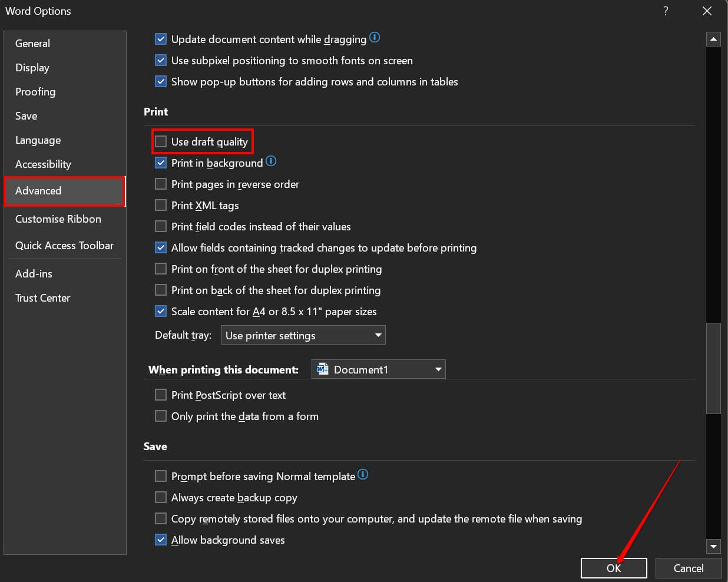Switch to the Proofing section
This screenshot has height=582, width=728.
pyautogui.click(x=35, y=92)
